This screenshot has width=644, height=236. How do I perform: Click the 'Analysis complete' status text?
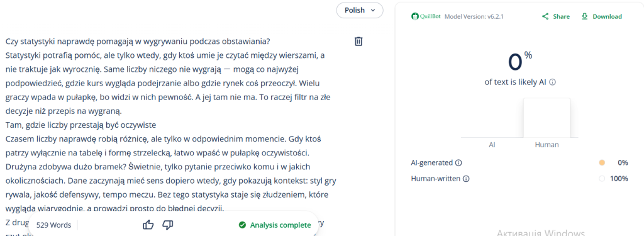pyautogui.click(x=280, y=225)
